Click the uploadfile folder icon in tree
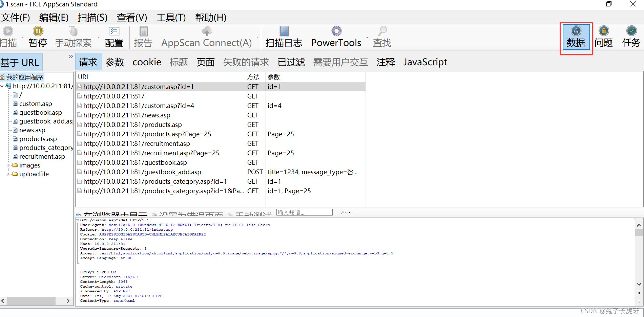644x317 pixels. [x=15, y=174]
